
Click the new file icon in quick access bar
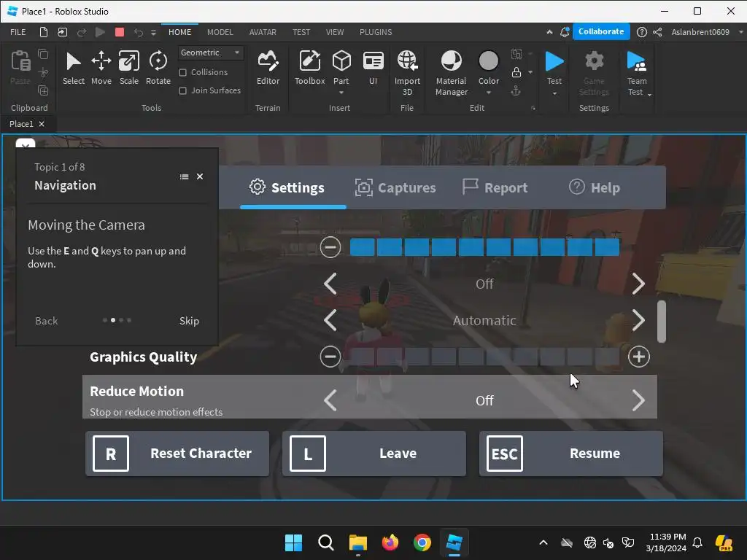[43, 32]
